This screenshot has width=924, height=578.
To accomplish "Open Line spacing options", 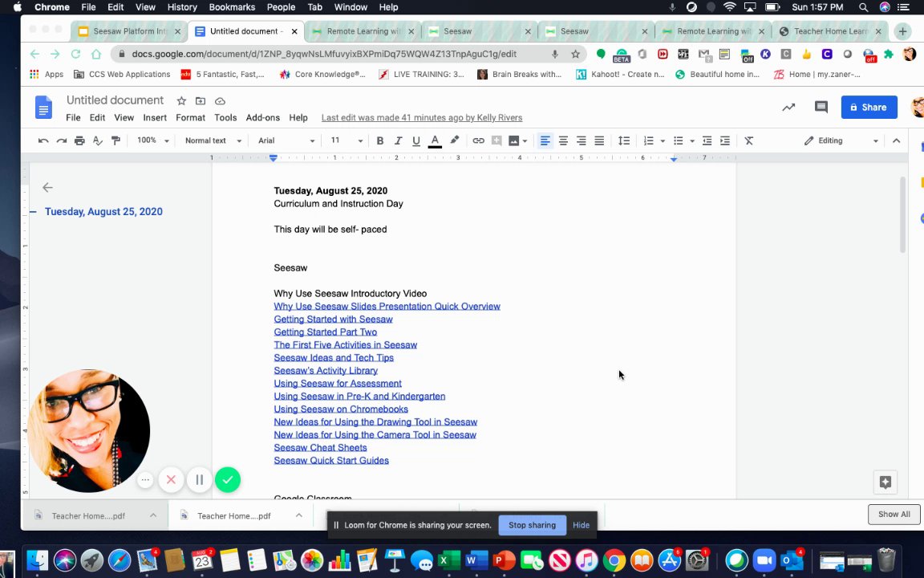I will (x=623, y=140).
